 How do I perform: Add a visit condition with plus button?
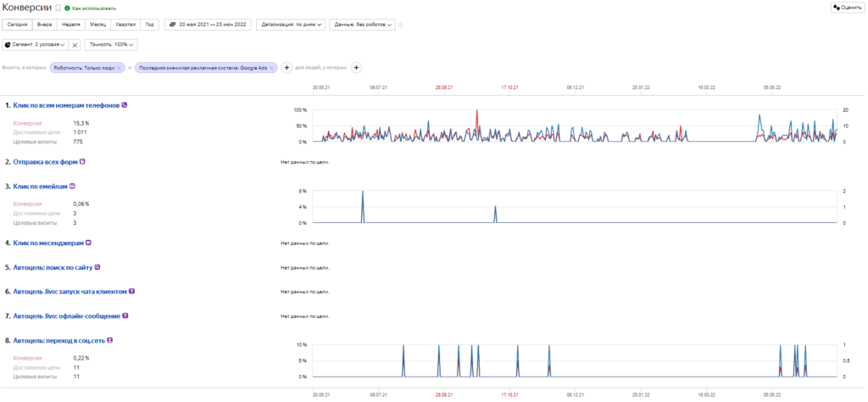(x=287, y=68)
